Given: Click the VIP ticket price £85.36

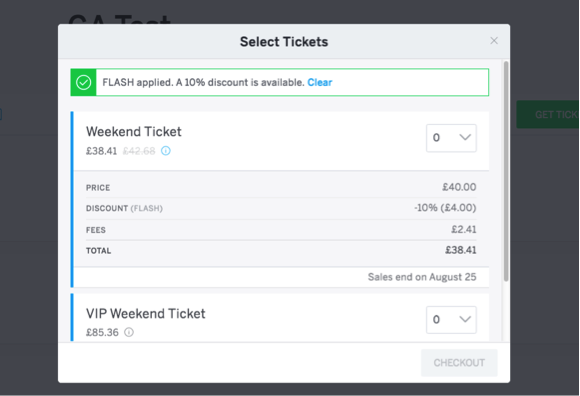Looking at the screenshot, I should coord(102,332).
